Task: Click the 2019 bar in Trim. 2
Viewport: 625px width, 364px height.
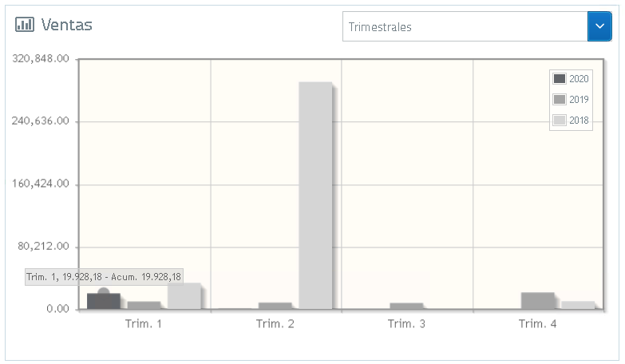Action: (x=275, y=306)
